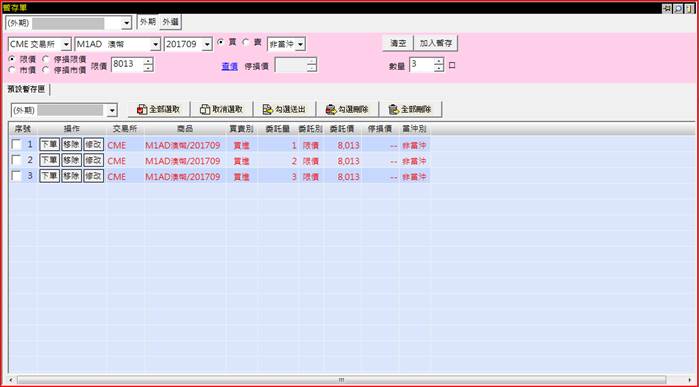Select the 賣 sell radio button
The image size is (699, 387).
[x=246, y=42]
